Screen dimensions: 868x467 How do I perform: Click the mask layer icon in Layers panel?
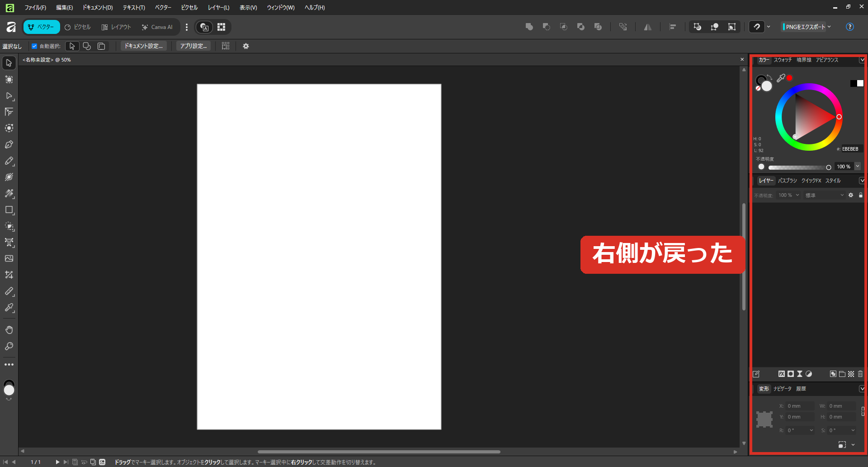pyautogui.click(x=791, y=374)
